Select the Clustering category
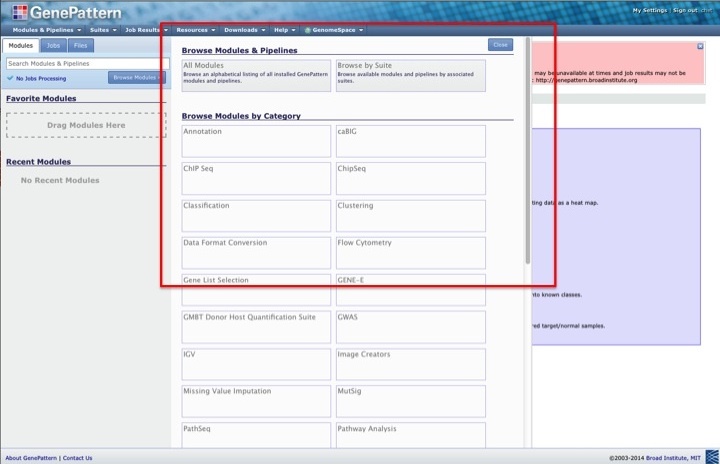The width and height of the screenshot is (720, 464). pos(411,215)
